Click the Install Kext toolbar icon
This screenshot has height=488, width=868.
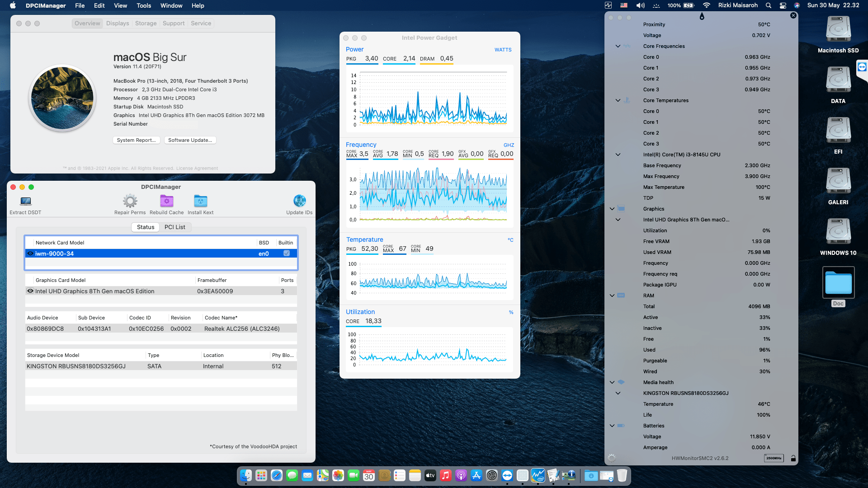point(201,201)
